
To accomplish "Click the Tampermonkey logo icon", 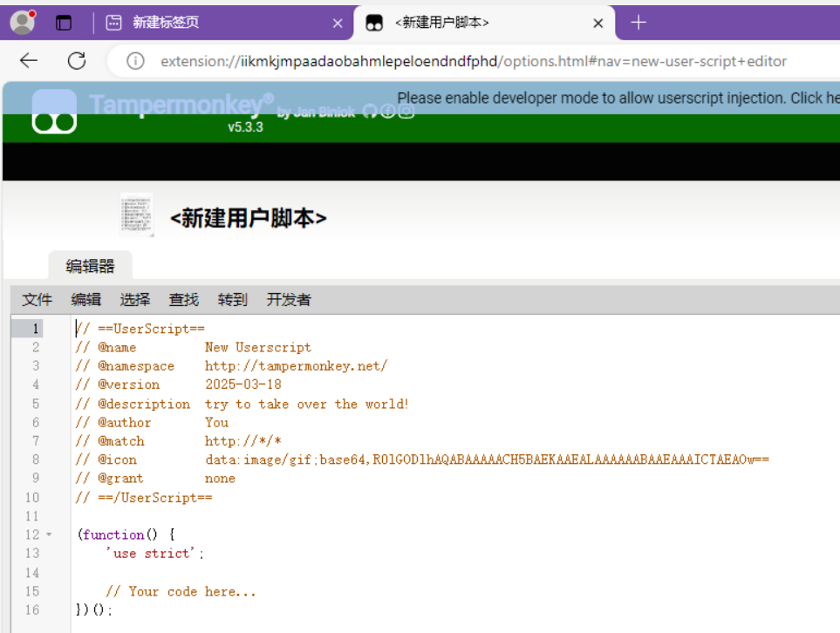I will tap(54, 112).
